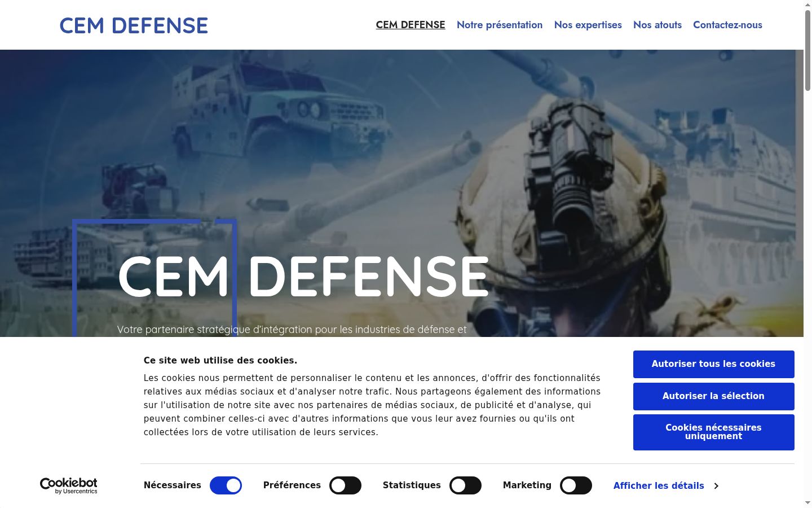Click the CEM DEFENSE site logo

(x=134, y=25)
